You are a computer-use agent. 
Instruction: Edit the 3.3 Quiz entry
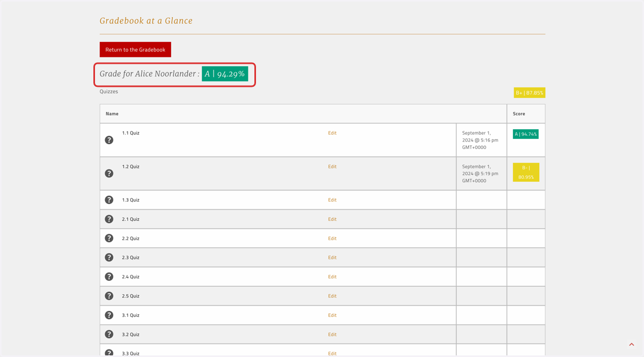click(332, 353)
